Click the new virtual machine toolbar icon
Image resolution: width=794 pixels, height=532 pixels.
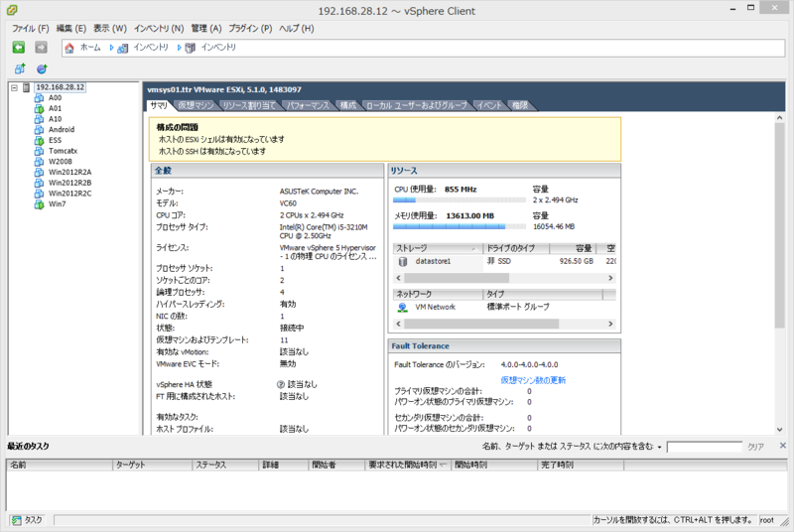coord(20,68)
